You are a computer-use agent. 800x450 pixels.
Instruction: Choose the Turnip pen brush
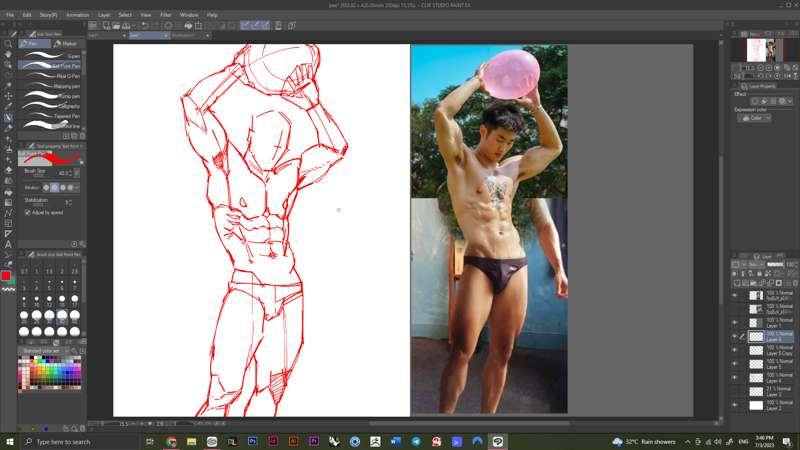[49, 95]
